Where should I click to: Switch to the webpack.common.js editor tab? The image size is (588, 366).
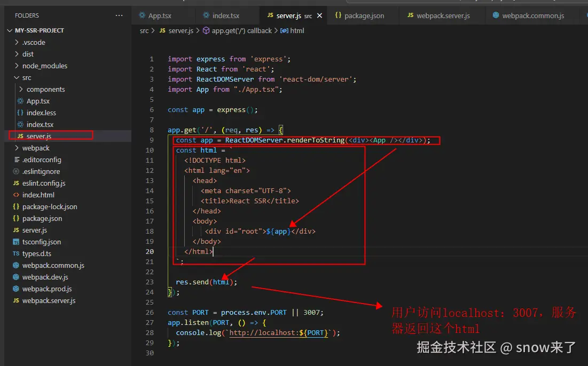point(533,15)
